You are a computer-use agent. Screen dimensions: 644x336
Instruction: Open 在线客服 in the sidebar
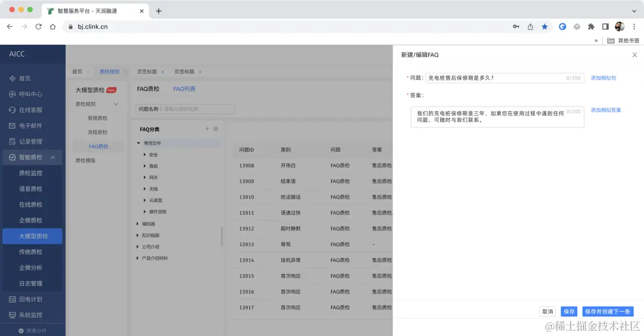click(x=31, y=110)
